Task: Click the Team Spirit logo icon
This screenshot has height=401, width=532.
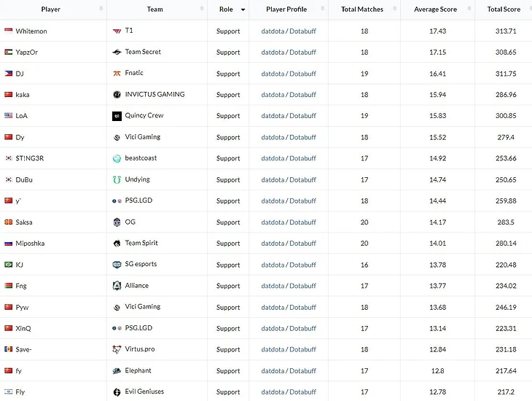Action: coord(117,244)
